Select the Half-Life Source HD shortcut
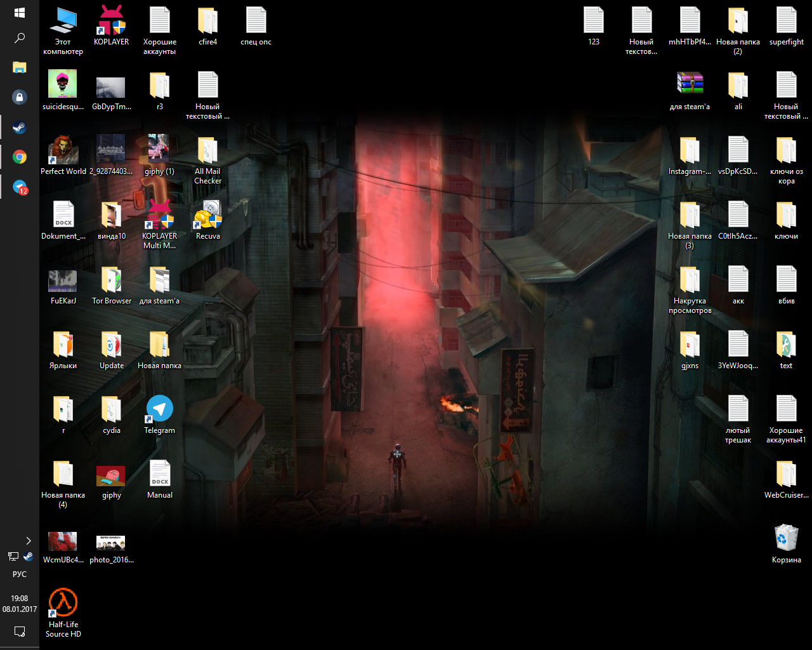 (63, 613)
